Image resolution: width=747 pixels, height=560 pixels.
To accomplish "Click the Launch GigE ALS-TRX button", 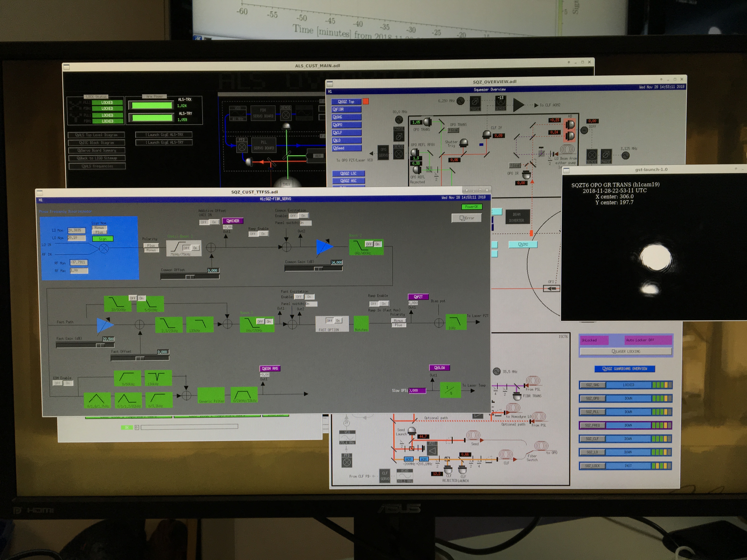I will [164, 135].
